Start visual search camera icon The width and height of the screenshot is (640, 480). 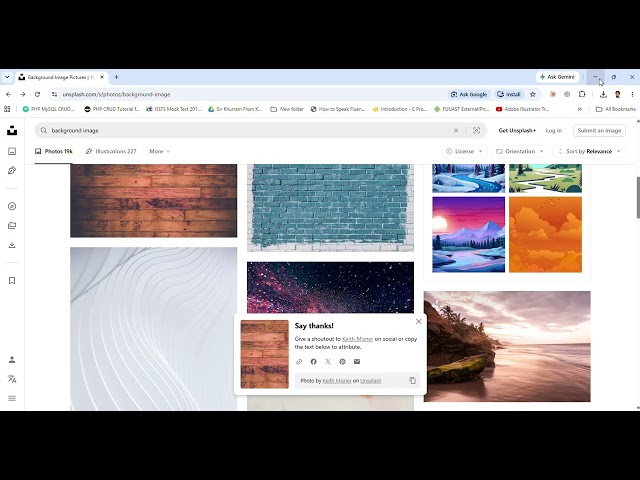tap(476, 131)
